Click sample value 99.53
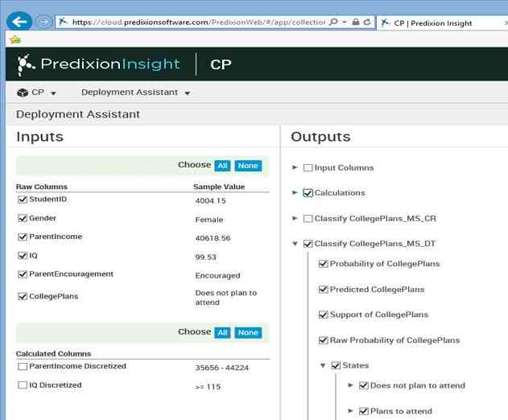This screenshot has width=508, height=420. point(206,257)
